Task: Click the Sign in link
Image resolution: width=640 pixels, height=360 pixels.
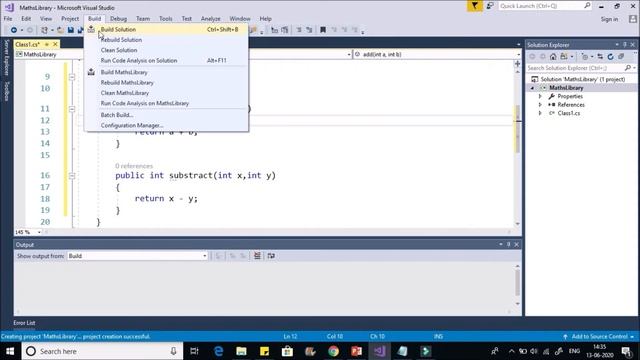Action: (x=609, y=19)
